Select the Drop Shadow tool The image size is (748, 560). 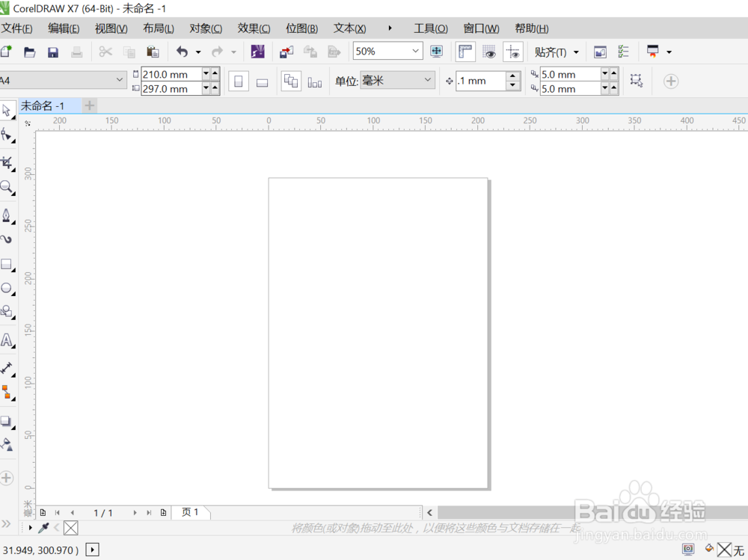pyautogui.click(x=6, y=421)
